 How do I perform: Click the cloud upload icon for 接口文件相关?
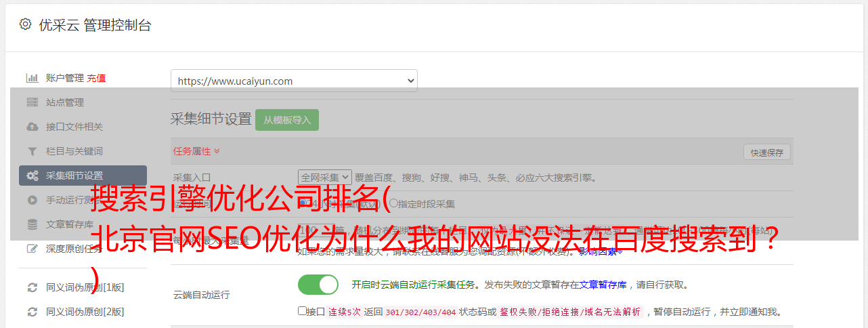pos(32,127)
